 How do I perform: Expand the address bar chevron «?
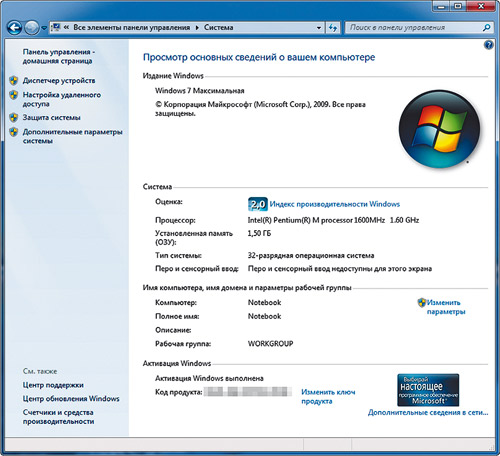coord(66,27)
